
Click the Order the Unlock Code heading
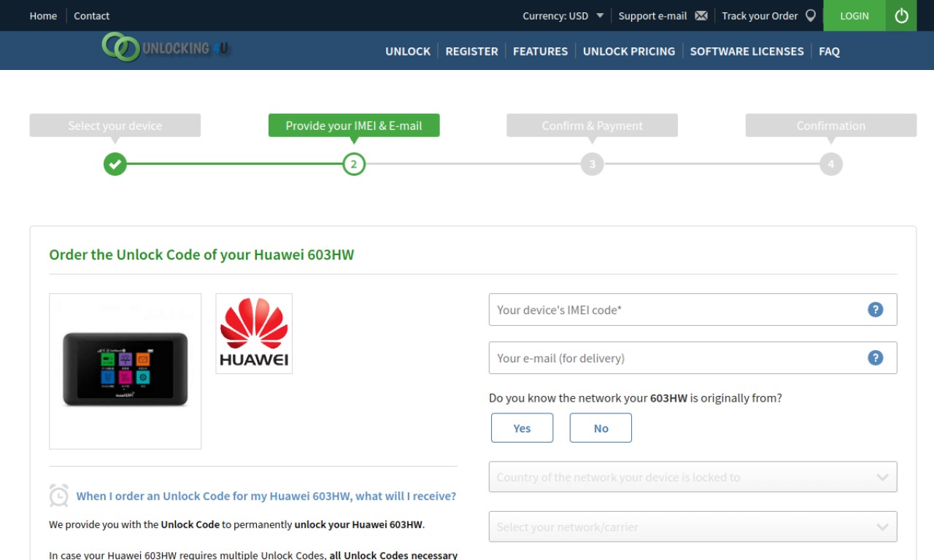pos(201,255)
